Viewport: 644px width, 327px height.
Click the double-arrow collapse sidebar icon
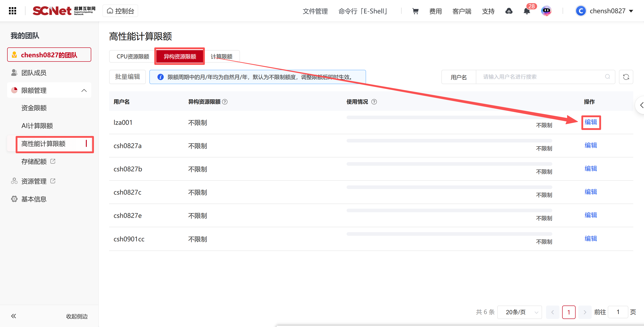coord(13,316)
